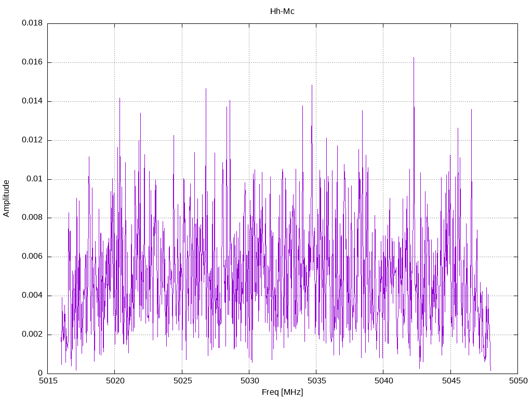
Task: Click the 5015 x-axis tick label
Action: 48,381
